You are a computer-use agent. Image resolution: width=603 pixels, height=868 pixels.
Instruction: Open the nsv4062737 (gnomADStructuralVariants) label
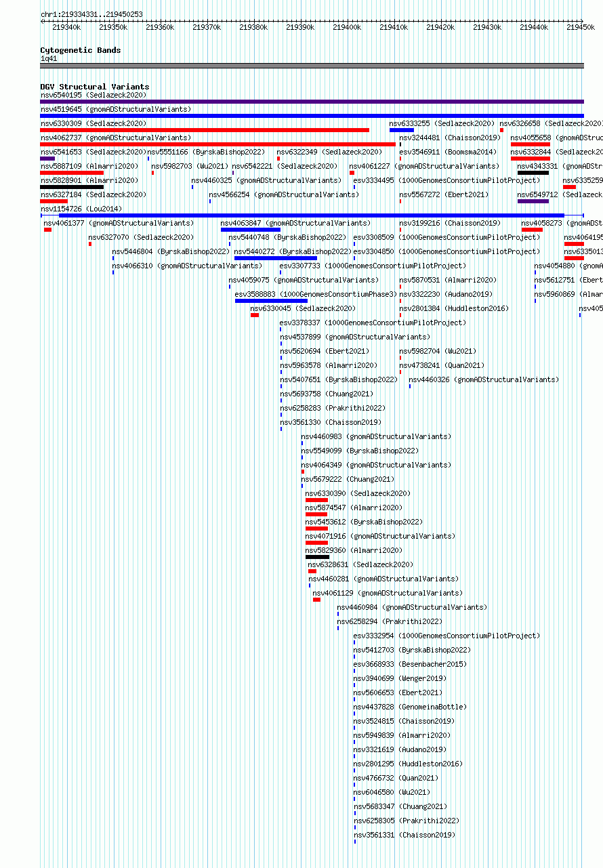click(x=116, y=138)
